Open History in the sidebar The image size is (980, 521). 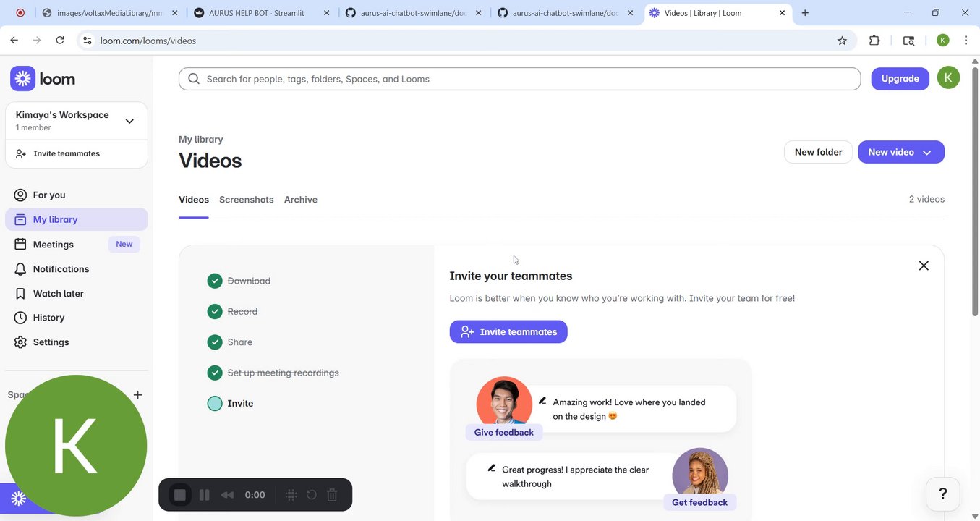pos(48,318)
